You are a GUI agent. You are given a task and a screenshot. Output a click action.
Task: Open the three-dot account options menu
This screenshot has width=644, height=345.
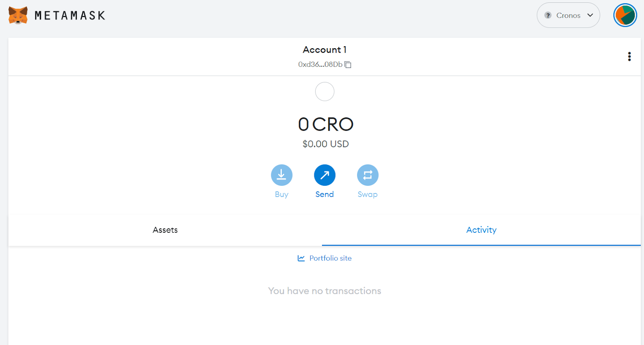point(630,57)
